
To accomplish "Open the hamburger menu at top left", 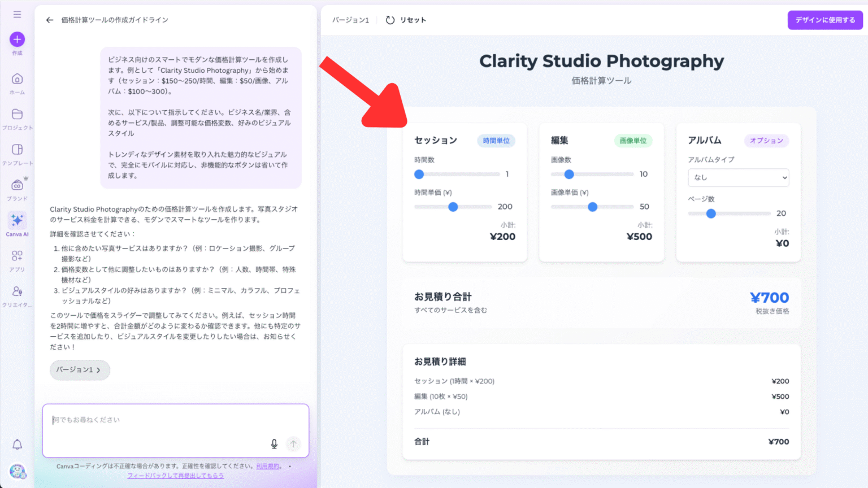I will coord(17,14).
